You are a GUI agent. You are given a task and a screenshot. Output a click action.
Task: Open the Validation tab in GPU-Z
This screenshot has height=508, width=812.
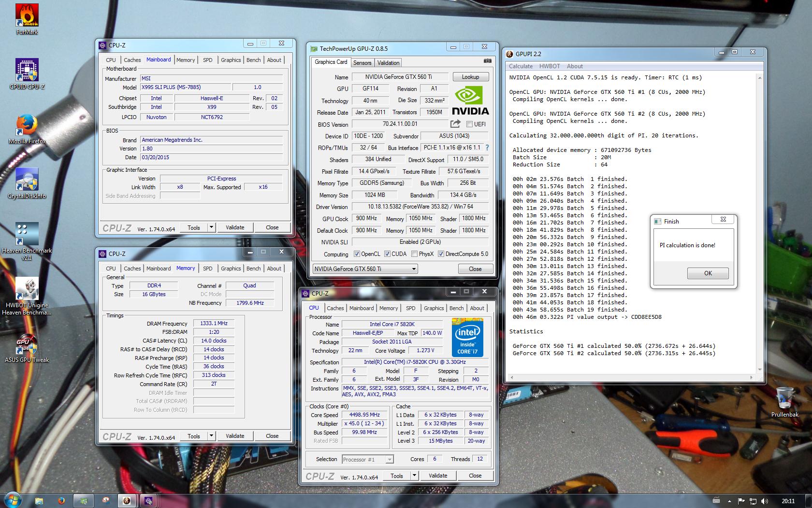pyautogui.click(x=388, y=63)
